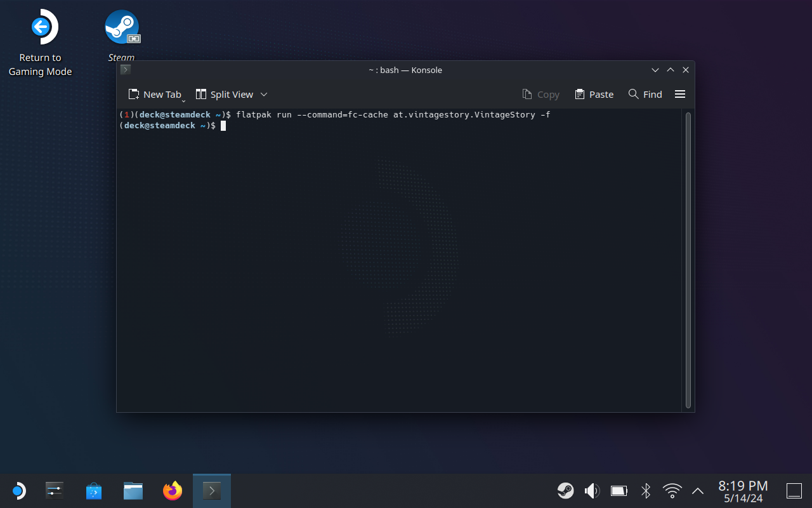Open a New Tab in Konsole
Image resolution: width=812 pixels, height=508 pixels.
[154, 94]
